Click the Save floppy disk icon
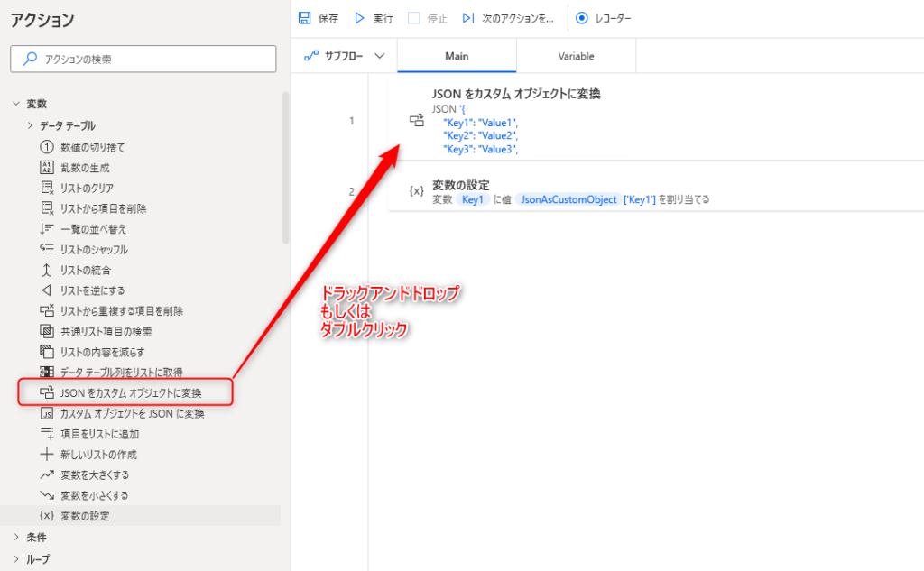924x571 pixels. (x=304, y=18)
